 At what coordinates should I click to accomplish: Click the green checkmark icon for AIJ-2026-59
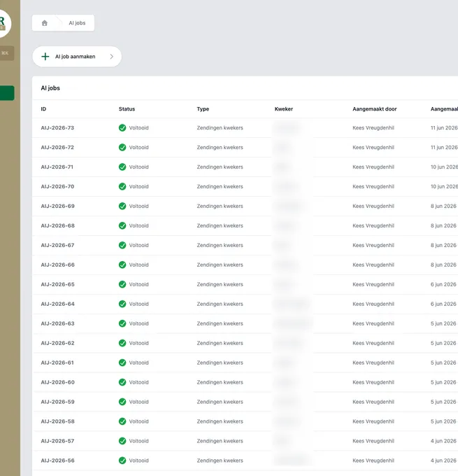(122, 402)
